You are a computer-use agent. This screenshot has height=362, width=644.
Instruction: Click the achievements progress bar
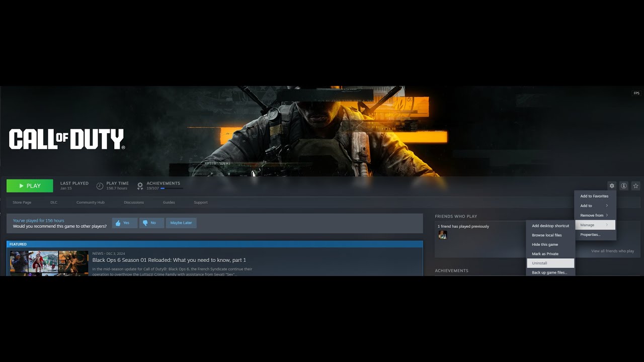click(172, 188)
